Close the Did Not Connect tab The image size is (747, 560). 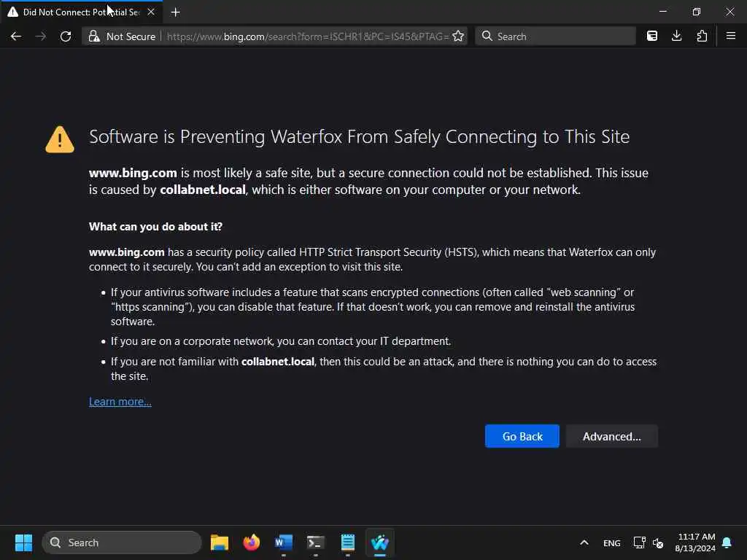(x=151, y=12)
